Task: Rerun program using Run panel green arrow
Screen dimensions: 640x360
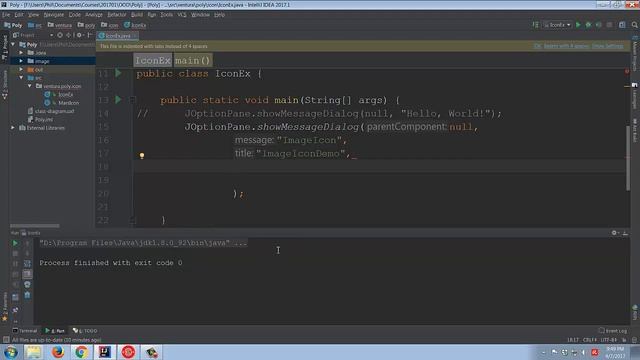Action: click(15, 243)
